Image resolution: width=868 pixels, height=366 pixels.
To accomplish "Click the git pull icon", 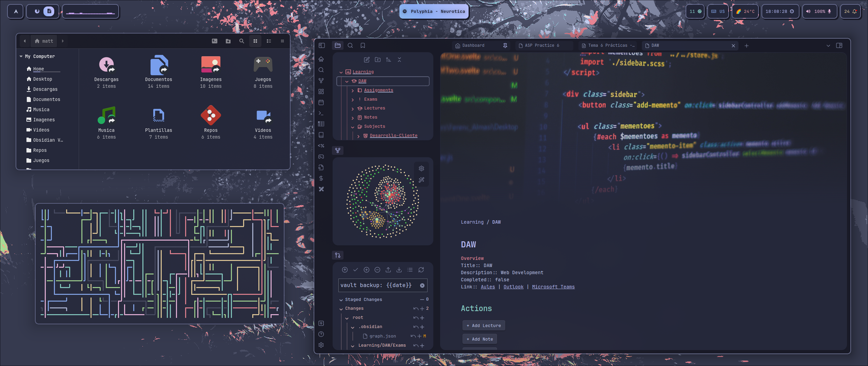I will point(399,270).
